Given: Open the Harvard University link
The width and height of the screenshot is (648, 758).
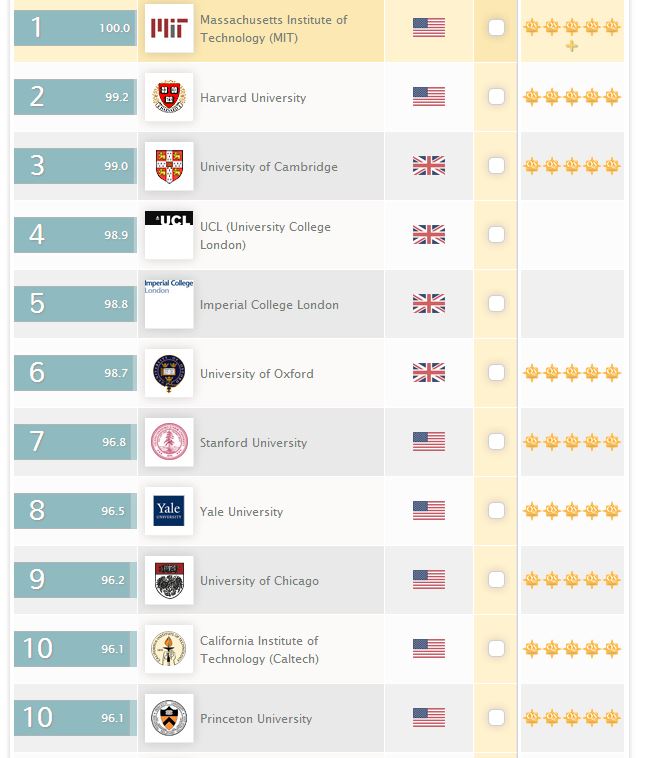Looking at the screenshot, I should tap(253, 98).
